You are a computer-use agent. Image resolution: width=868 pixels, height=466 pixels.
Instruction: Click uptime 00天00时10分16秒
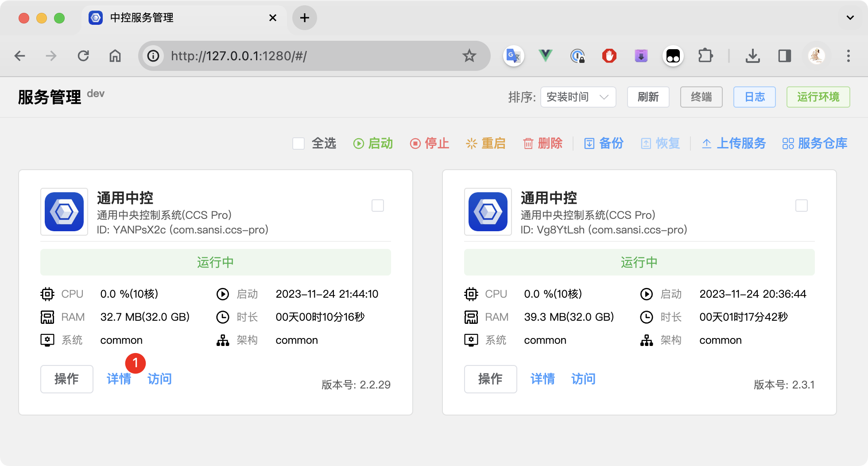tap(320, 317)
